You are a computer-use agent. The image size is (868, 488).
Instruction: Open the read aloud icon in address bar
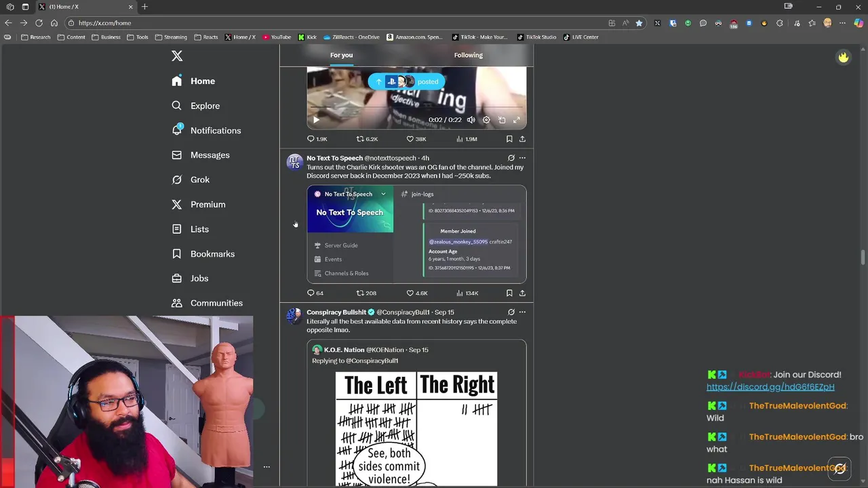click(625, 23)
